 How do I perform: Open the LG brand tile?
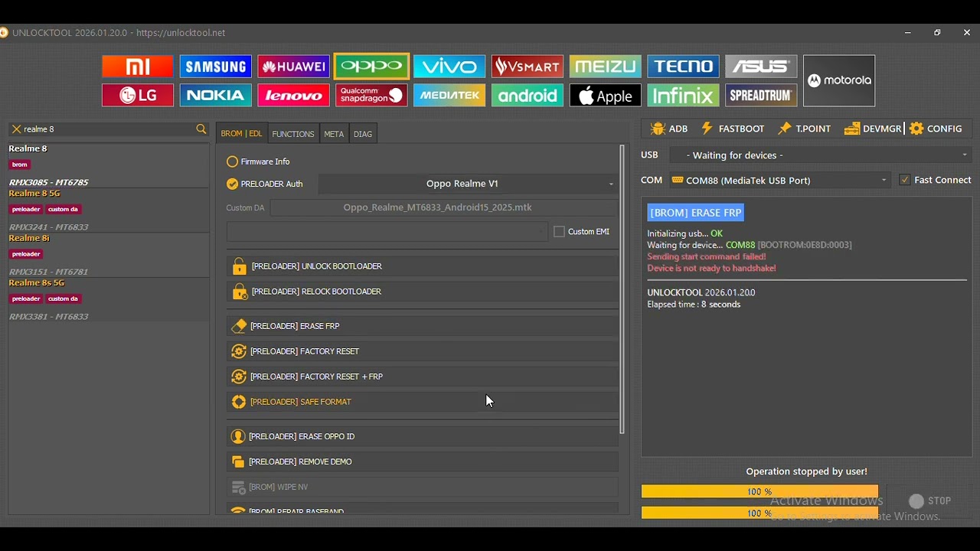(138, 95)
